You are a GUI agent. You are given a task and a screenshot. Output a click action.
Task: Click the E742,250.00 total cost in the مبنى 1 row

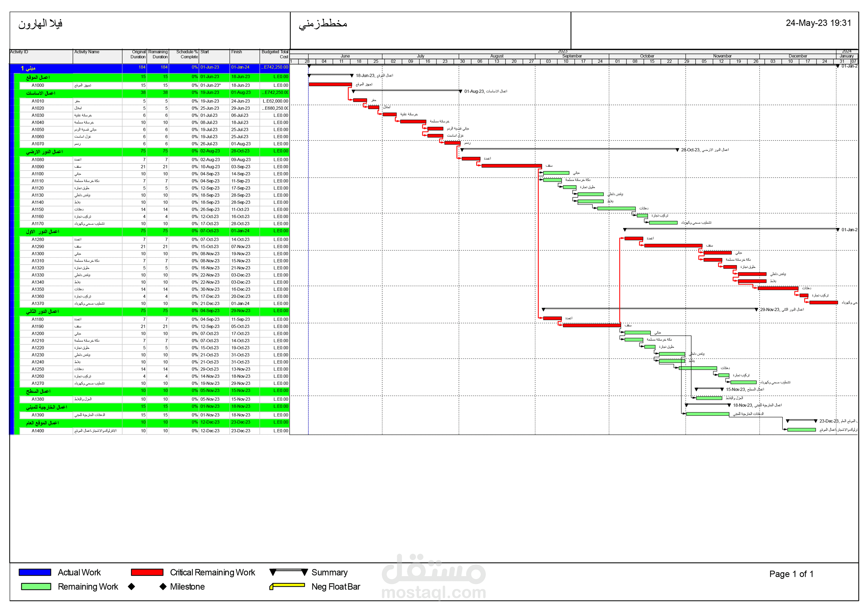pos(275,67)
